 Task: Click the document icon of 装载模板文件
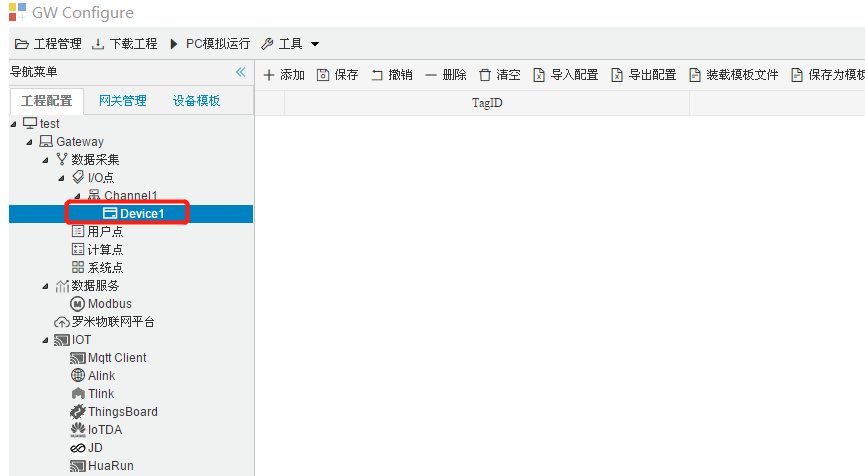695,75
